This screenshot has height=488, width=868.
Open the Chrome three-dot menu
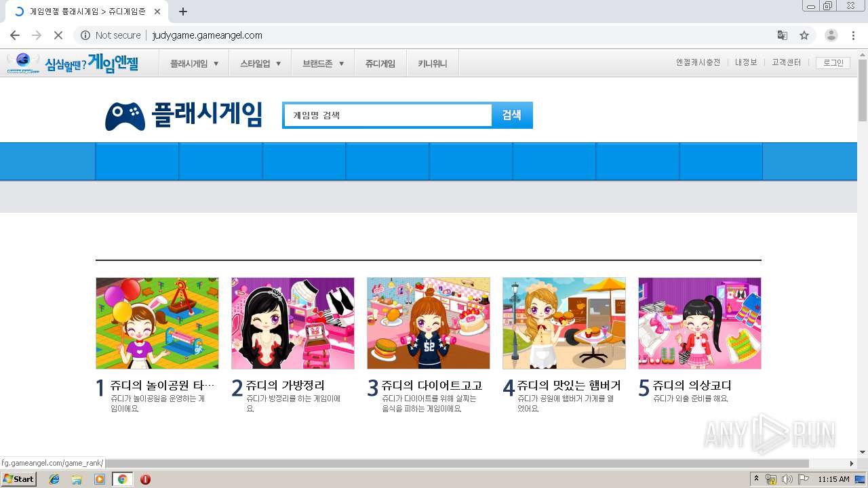[x=853, y=35]
